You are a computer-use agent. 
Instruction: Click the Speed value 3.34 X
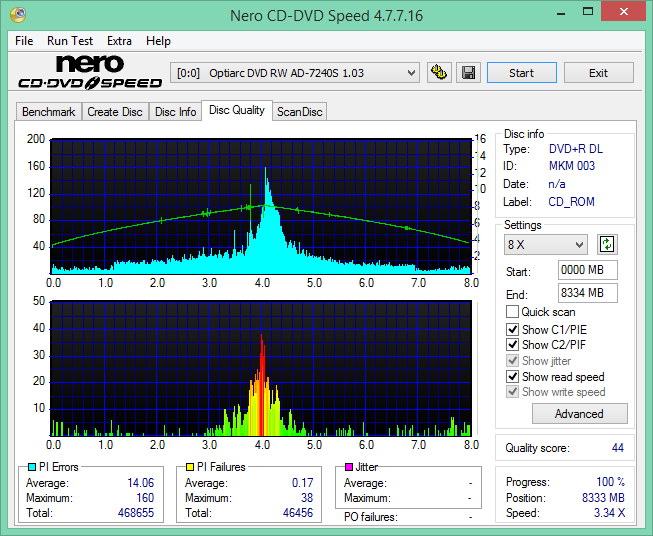[x=609, y=513]
